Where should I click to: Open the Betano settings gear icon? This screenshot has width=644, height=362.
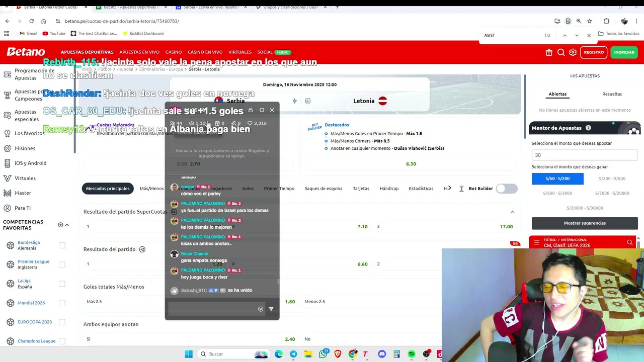point(573,52)
